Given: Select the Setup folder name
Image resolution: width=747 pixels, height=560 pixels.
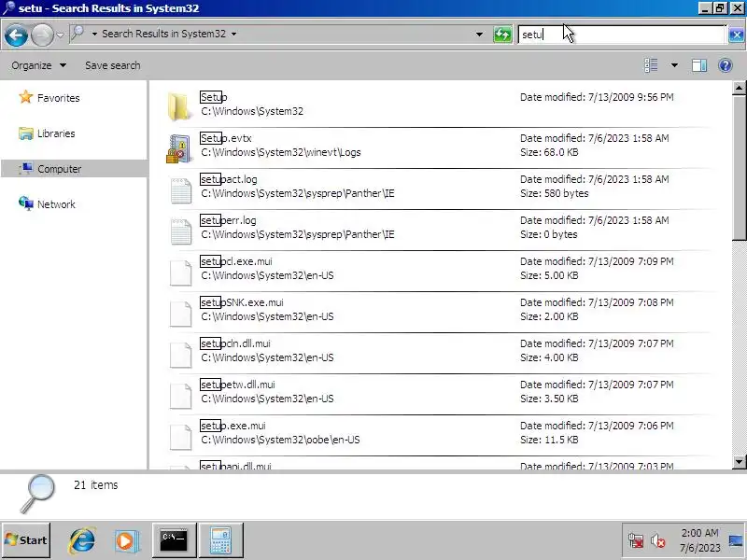Looking at the screenshot, I should 214,97.
